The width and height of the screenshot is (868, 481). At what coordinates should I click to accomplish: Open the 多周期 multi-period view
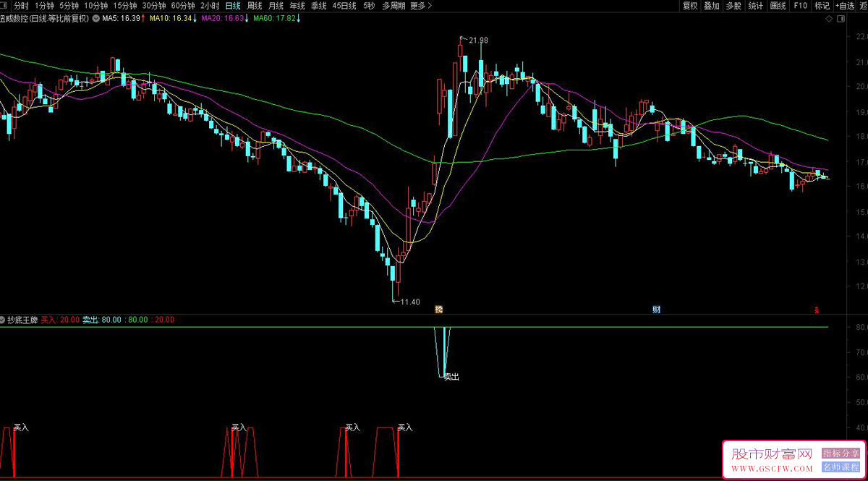393,6
